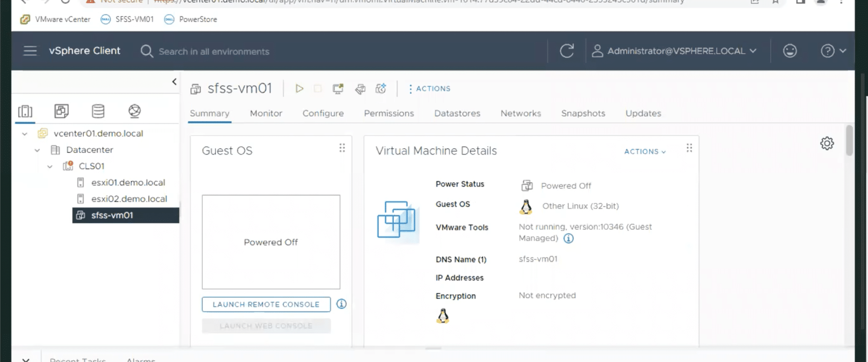
Task: Open the Summary tab
Action: [209, 114]
